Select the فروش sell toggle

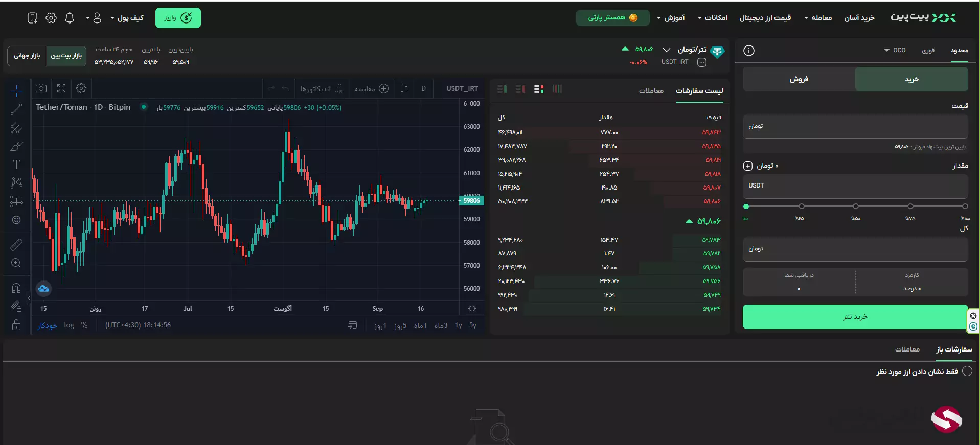point(799,79)
